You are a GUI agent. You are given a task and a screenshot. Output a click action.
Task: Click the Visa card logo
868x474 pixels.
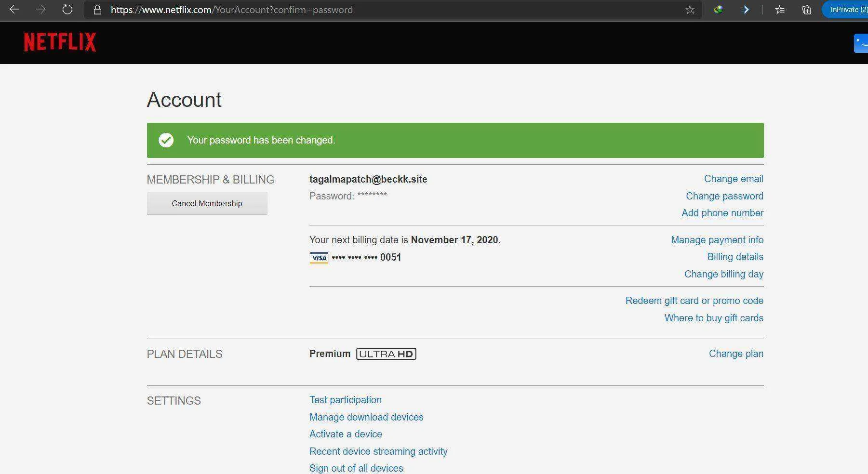pos(319,258)
